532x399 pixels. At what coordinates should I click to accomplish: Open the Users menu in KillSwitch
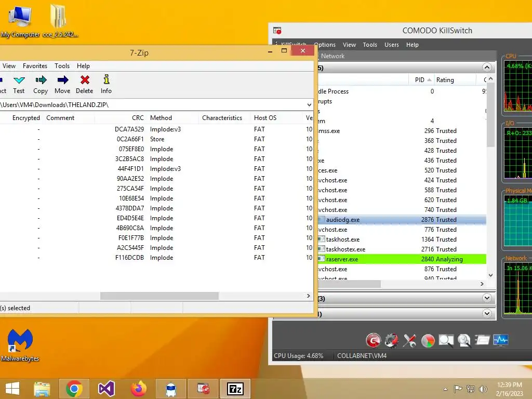point(392,45)
